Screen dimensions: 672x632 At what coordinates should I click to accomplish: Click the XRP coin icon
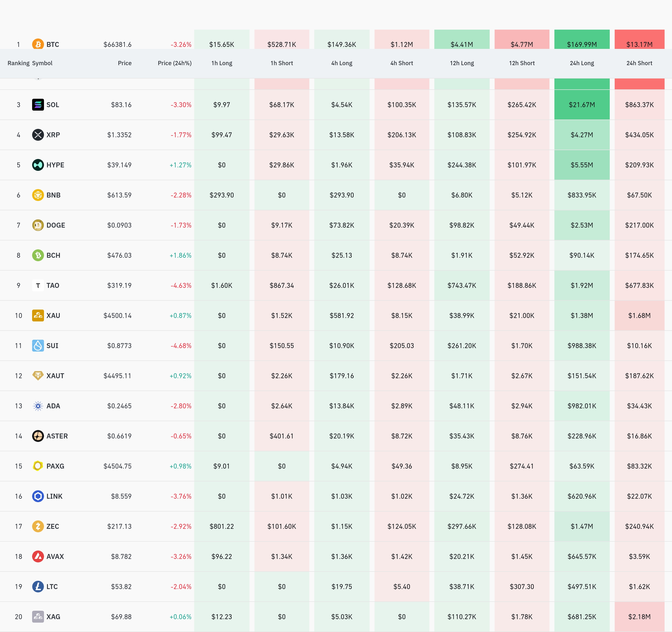[x=38, y=135]
